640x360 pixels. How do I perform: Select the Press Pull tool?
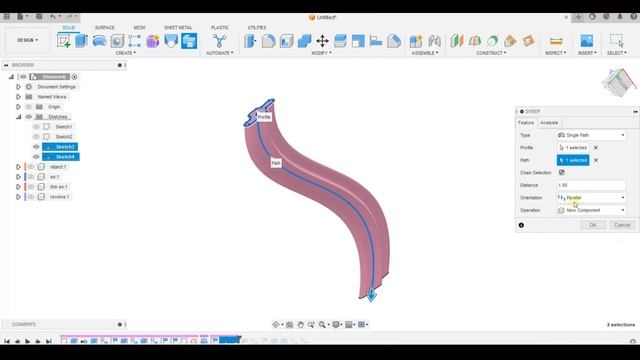[x=250, y=41]
